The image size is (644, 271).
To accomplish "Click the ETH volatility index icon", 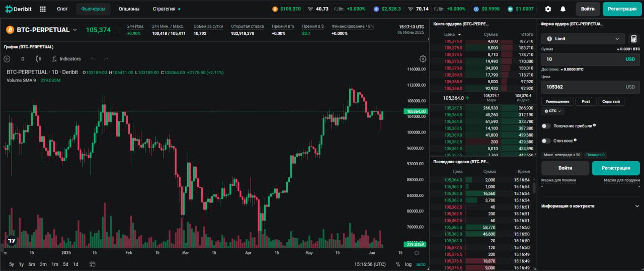I will point(411,9).
